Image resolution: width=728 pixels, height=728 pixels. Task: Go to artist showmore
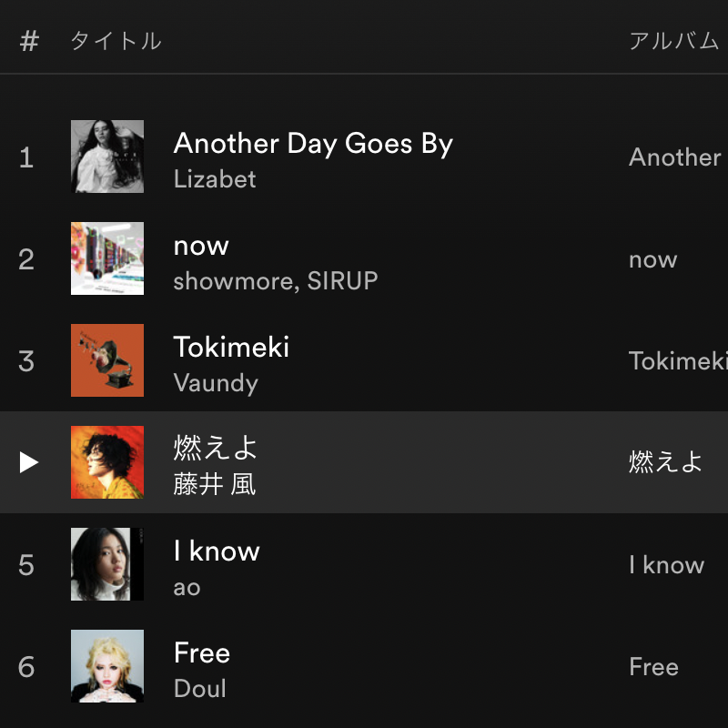[x=233, y=280]
